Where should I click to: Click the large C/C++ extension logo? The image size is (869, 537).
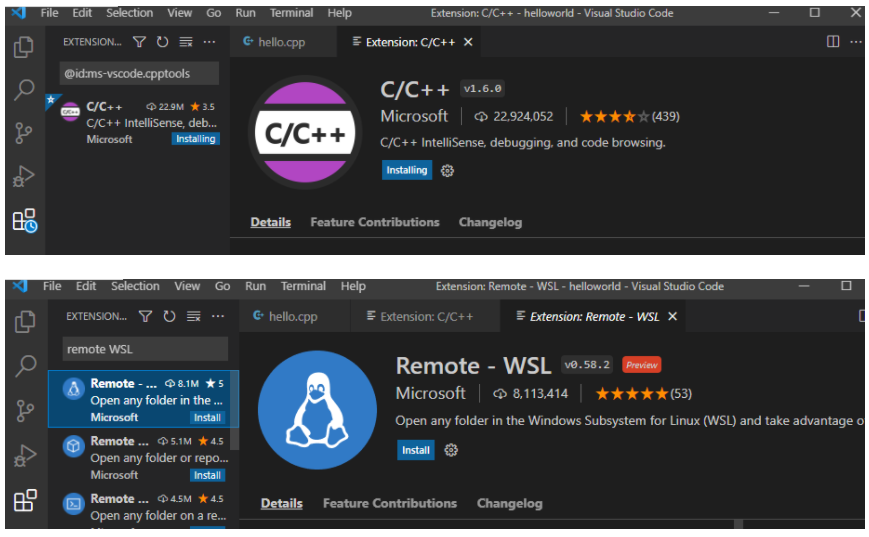pyautogui.click(x=305, y=132)
